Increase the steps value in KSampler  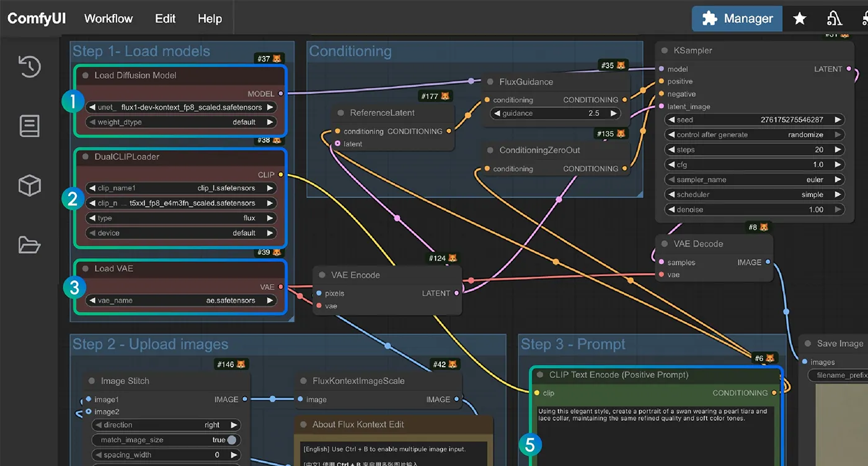(838, 150)
